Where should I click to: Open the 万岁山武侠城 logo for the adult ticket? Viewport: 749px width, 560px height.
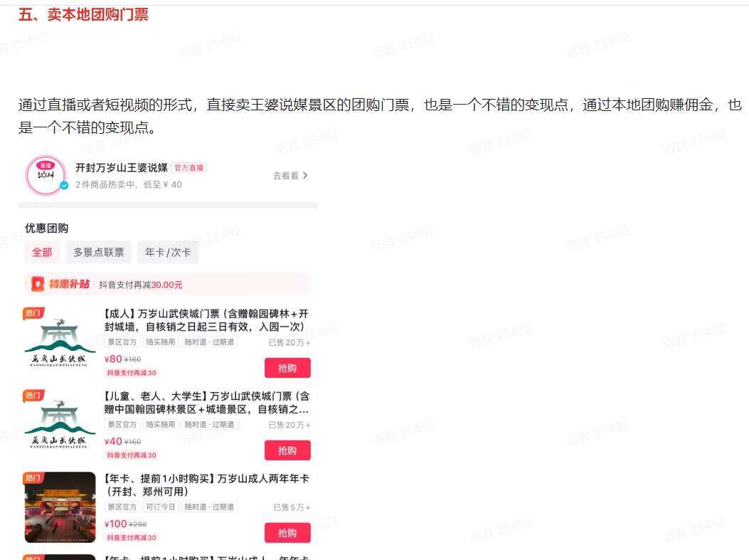[60, 343]
